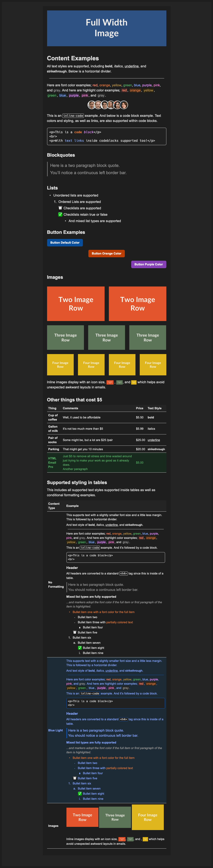
Task: Click the 'Button Purple Color' button
Action: click(x=149, y=264)
